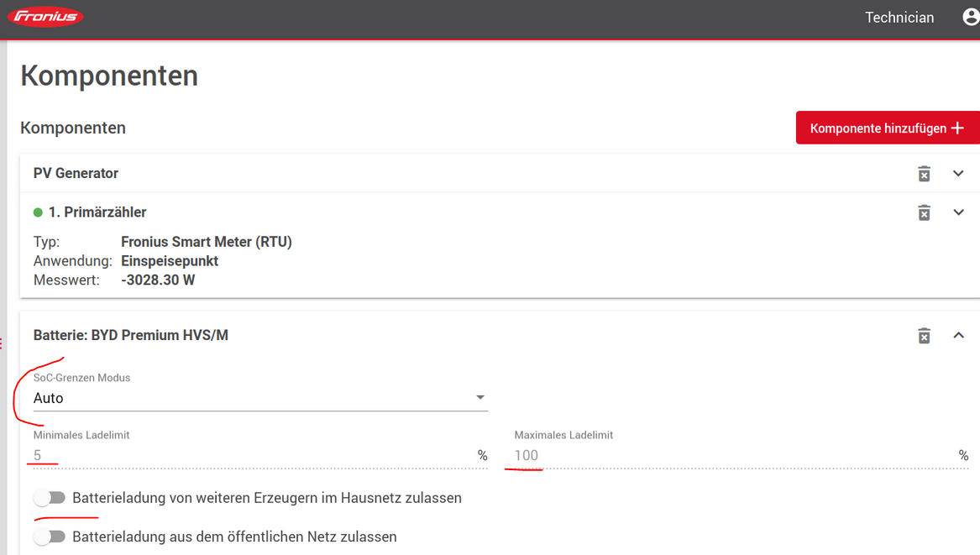980x555 pixels.
Task: Click the PV Generator title
Action: point(76,173)
